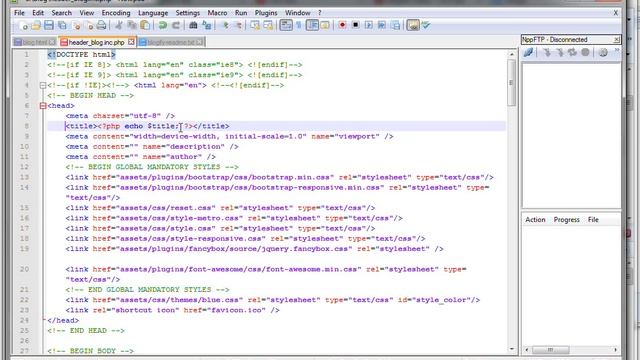Save the current file with the floppy icon
This screenshot has width=640, height=360.
[49, 25]
